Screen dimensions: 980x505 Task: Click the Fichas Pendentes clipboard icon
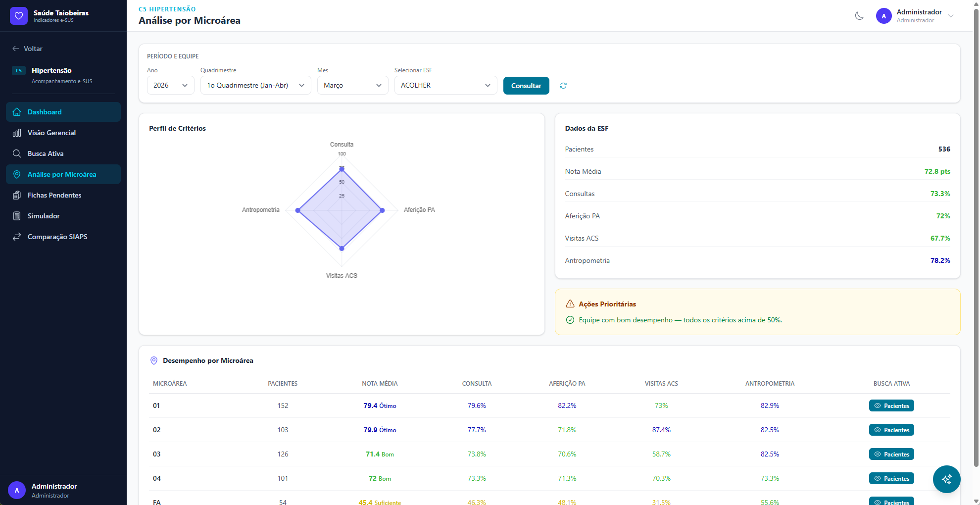point(17,195)
